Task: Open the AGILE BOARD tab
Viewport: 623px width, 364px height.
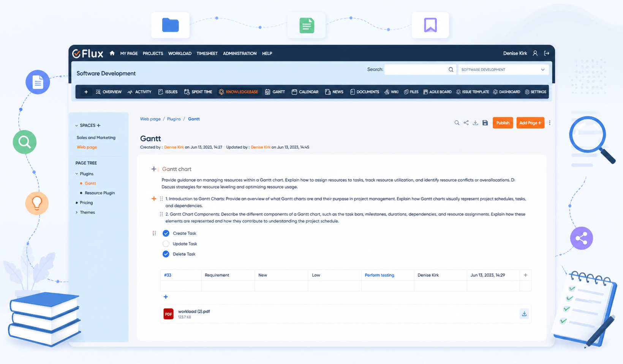Action: (x=437, y=92)
